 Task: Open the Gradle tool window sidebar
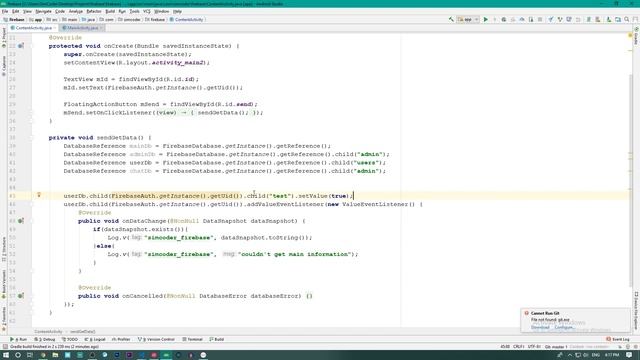[636, 36]
